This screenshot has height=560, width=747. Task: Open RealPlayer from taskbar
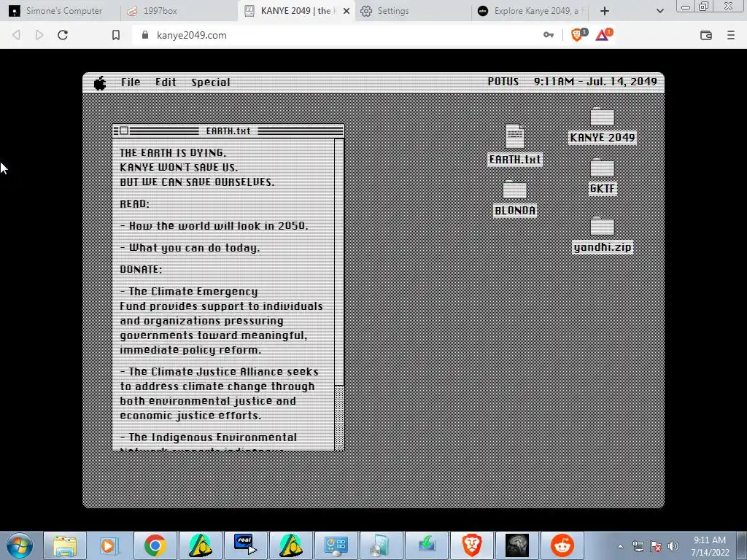click(245, 545)
